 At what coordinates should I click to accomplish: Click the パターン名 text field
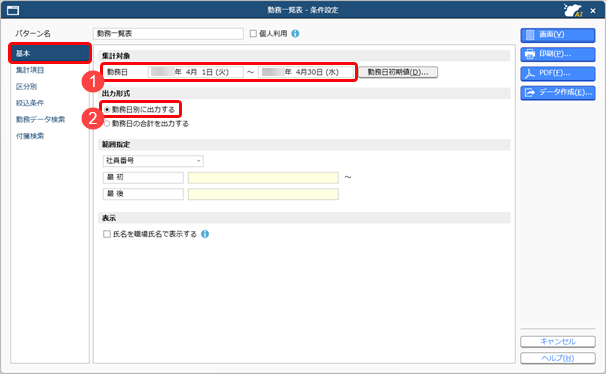(x=168, y=34)
